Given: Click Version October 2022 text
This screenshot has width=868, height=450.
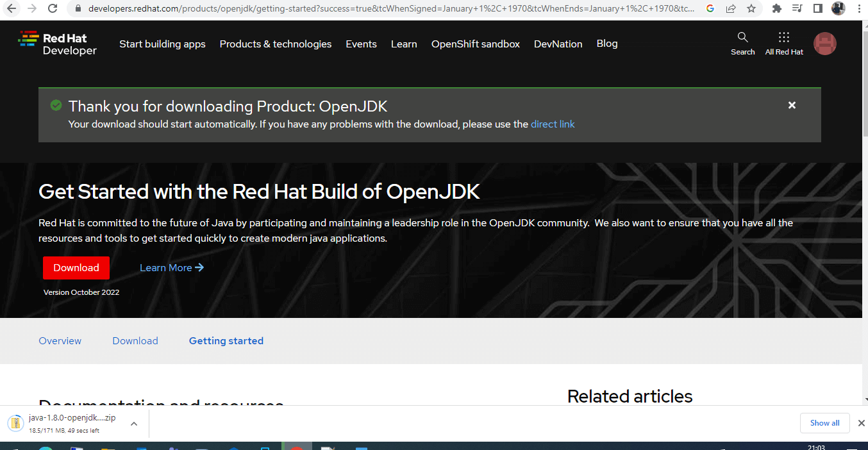Looking at the screenshot, I should (81, 292).
